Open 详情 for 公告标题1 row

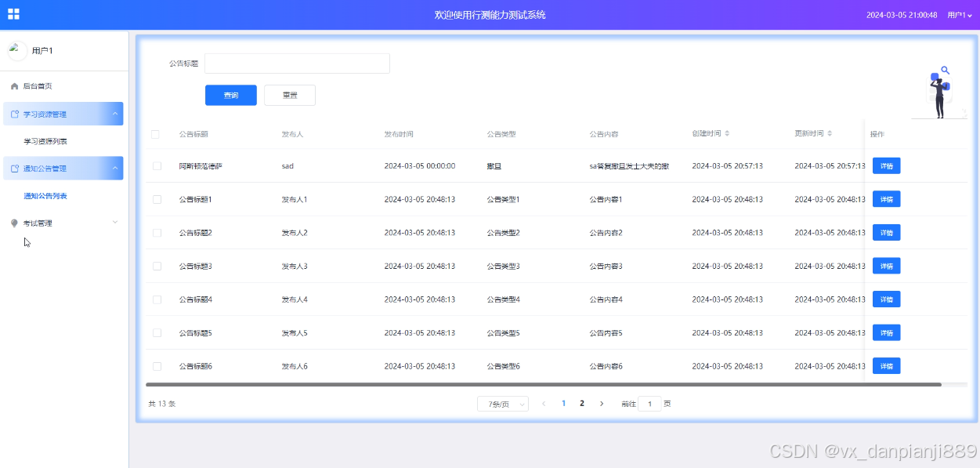[x=887, y=199]
